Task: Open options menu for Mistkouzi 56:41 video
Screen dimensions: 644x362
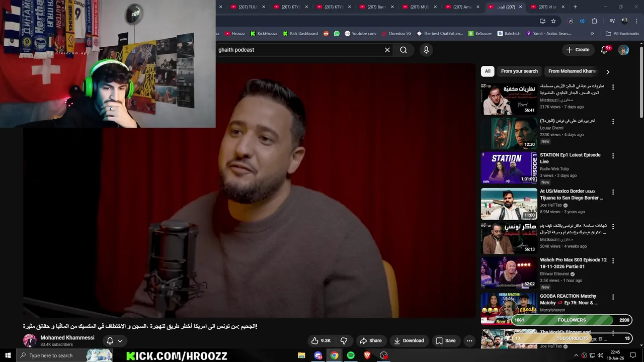Action: [x=613, y=87]
